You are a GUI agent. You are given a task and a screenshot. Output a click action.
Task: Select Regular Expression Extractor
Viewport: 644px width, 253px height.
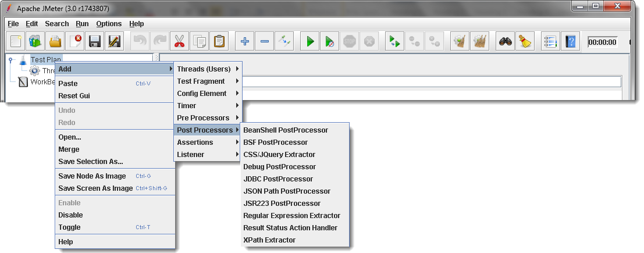pos(294,216)
